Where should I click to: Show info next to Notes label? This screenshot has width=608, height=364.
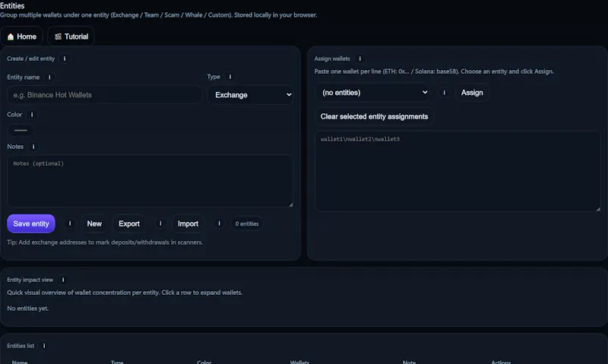[x=33, y=147]
